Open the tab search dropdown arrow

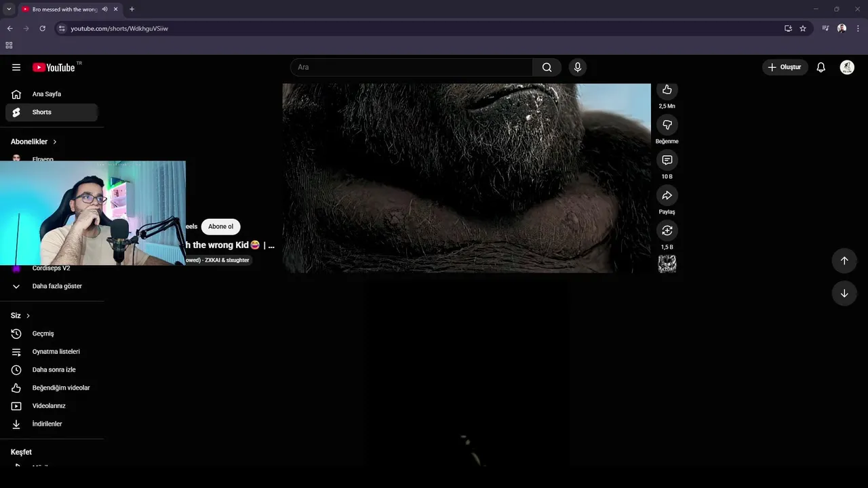9,9
